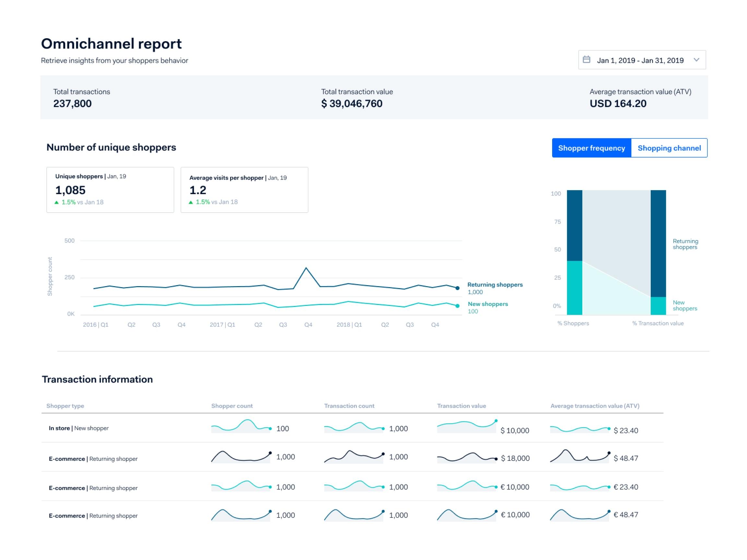Sort by Shopper count column header
The width and height of the screenshot is (747, 560).
click(232, 406)
